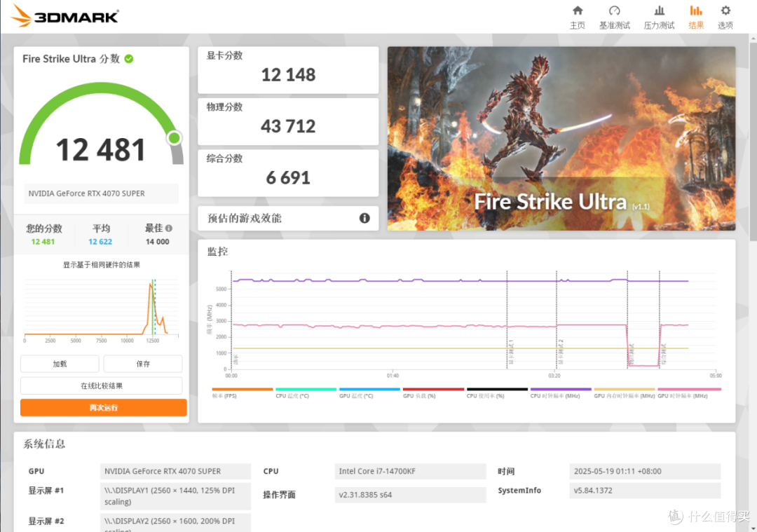This screenshot has width=757, height=532.
Task: Click GPU field NVIDIA GeForce RTX 4070 SUPER
Action: coord(175,471)
